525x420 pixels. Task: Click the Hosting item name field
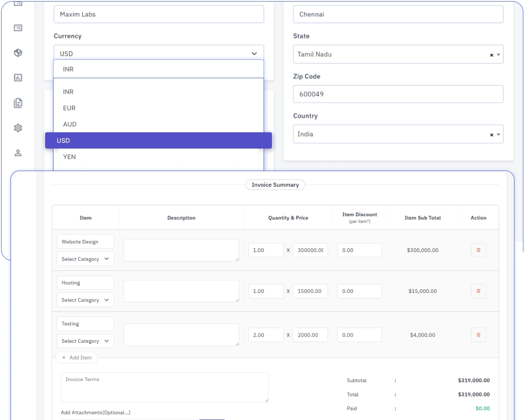click(x=86, y=282)
